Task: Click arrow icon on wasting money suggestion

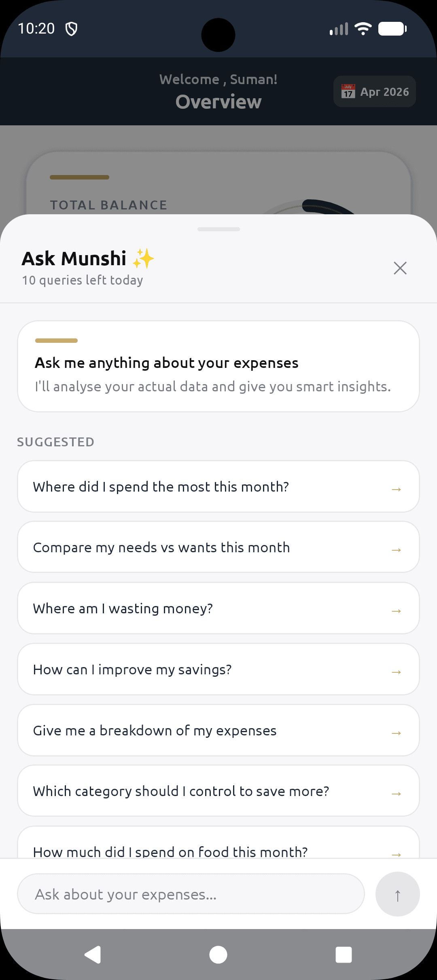Action: pyautogui.click(x=396, y=611)
